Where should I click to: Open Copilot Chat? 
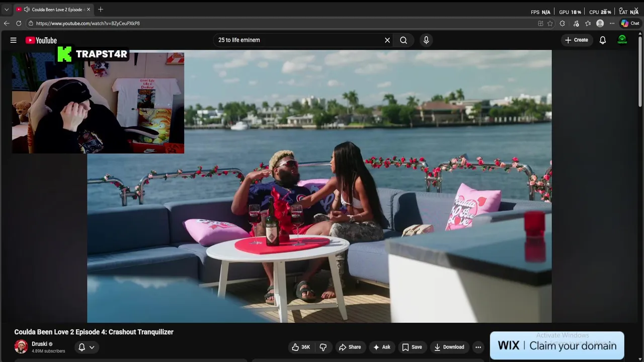point(630,23)
